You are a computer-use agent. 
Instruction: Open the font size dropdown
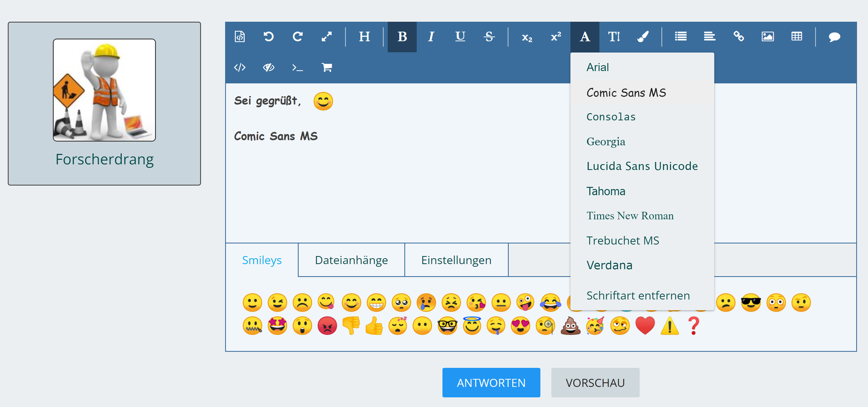click(x=614, y=37)
